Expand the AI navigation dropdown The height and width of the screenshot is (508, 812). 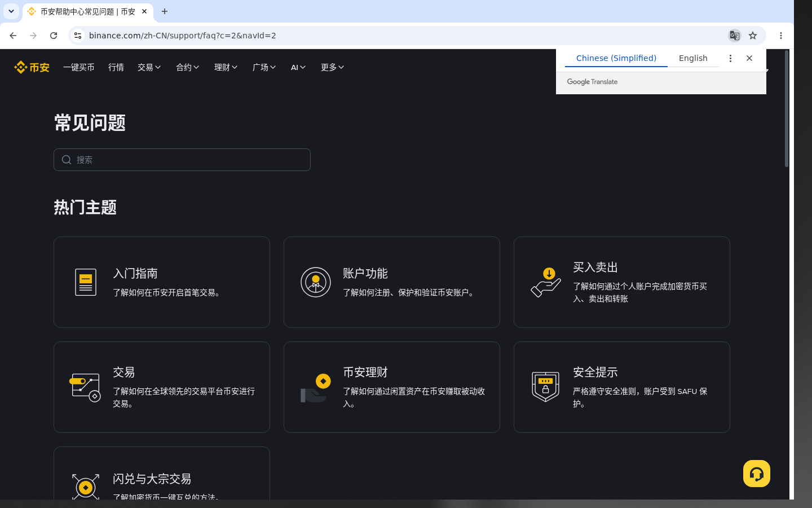pyautogui.click(x=298, y=67)
